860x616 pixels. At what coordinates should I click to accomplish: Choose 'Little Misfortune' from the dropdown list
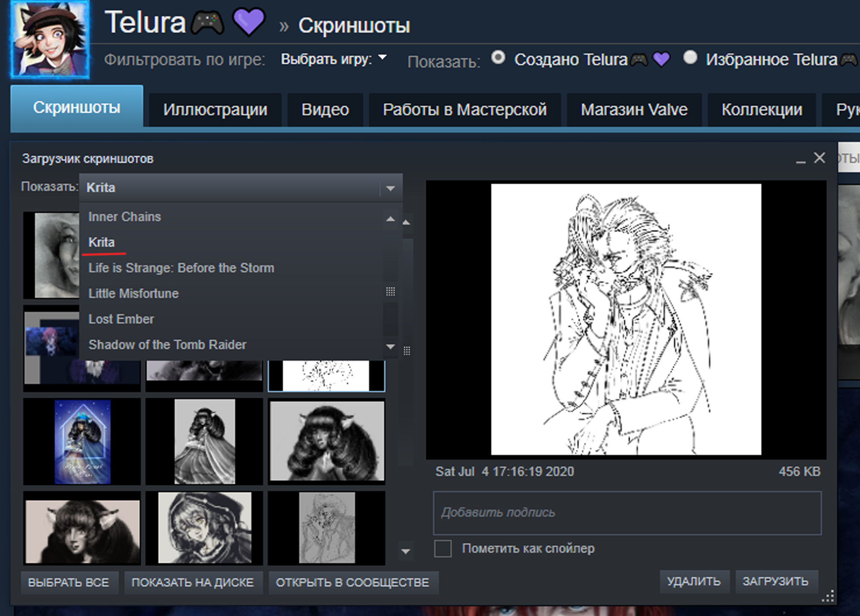click(134, 293)
